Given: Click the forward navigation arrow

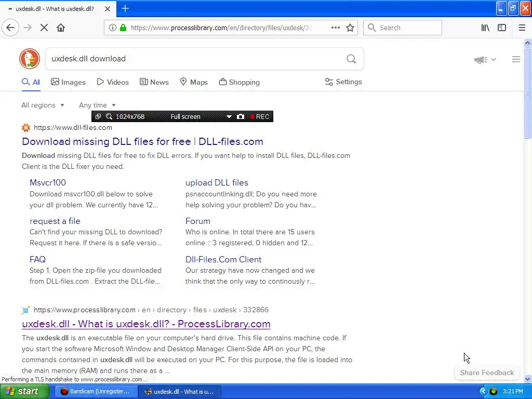Looking at the screenshot, I should coord(28,28).
